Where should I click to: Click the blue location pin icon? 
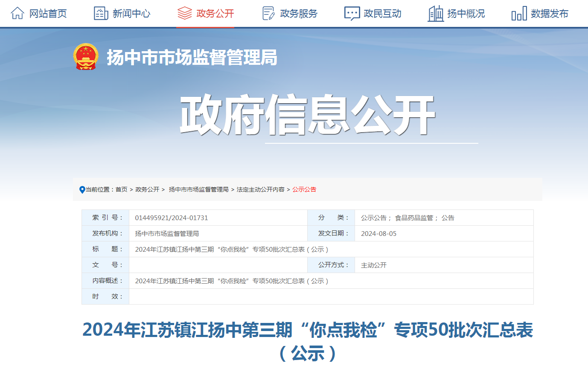(x=82, y=190)
